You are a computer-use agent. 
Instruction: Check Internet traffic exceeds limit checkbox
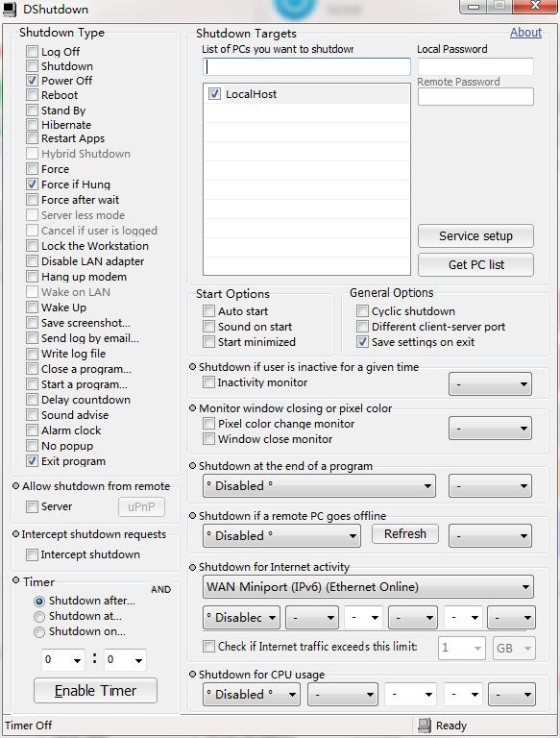tap(209, 646)
